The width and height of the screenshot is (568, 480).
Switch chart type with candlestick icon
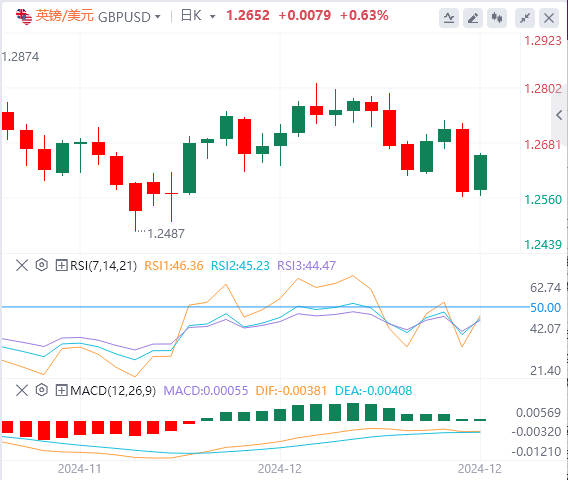497,18
